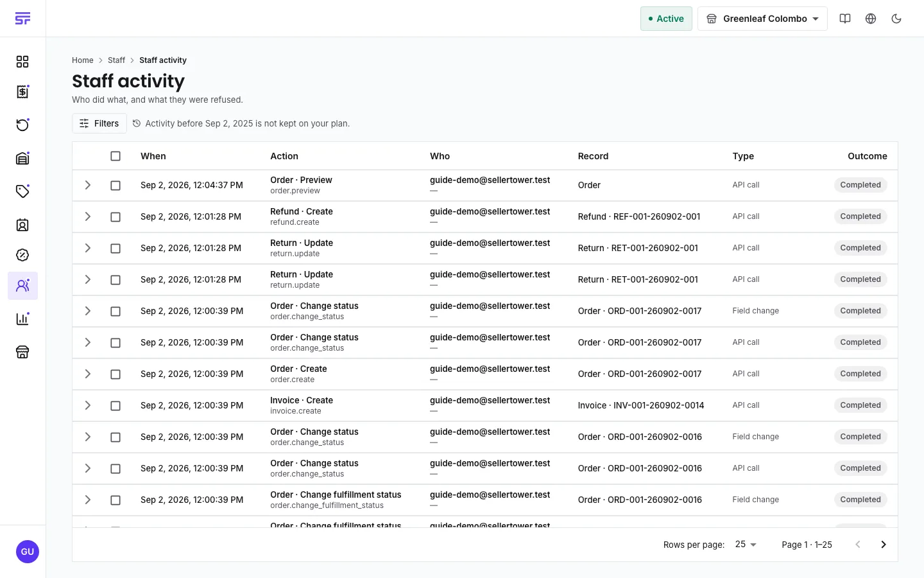
Task: Open the contact badge sidebar icon
Action: 22,225
